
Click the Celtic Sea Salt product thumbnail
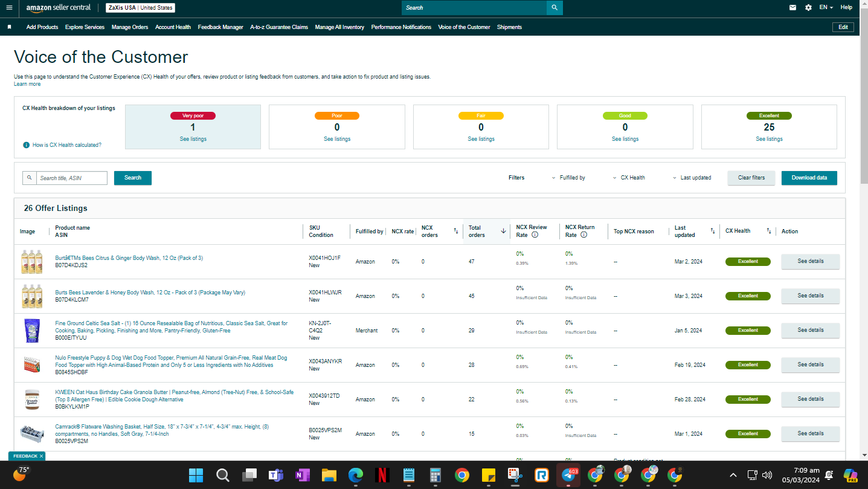[31, 331]
